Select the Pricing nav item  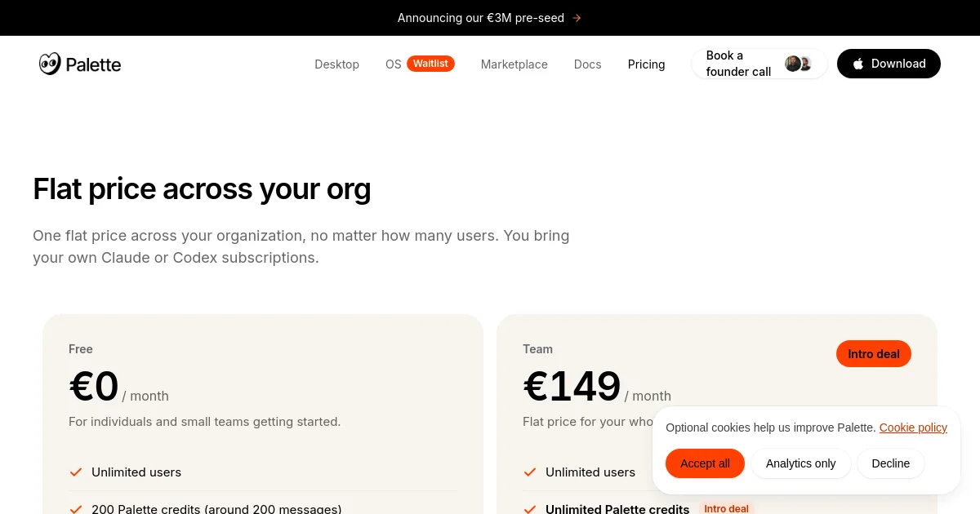point(647,64)
